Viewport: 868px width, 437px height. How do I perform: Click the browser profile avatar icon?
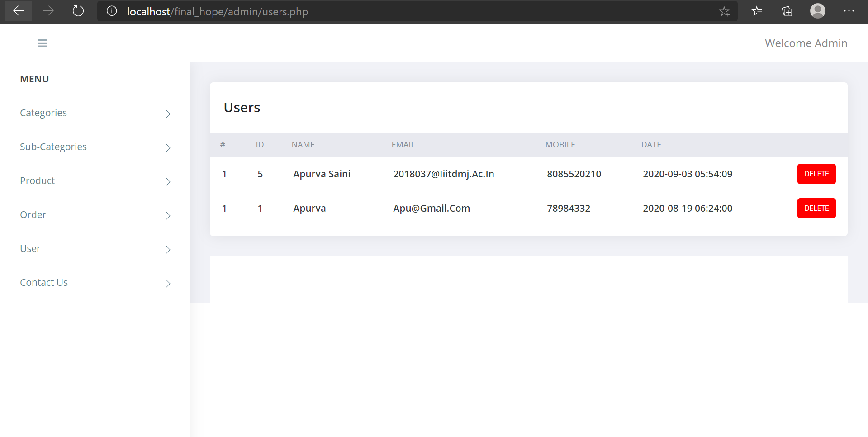817,11
